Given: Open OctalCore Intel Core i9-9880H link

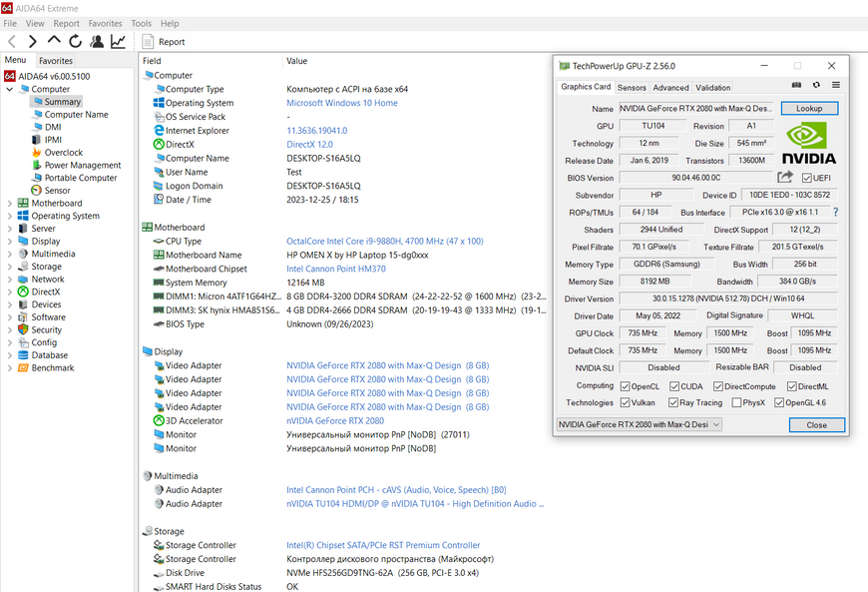Looking at the screenshot, I should click(x=385, y=241).
